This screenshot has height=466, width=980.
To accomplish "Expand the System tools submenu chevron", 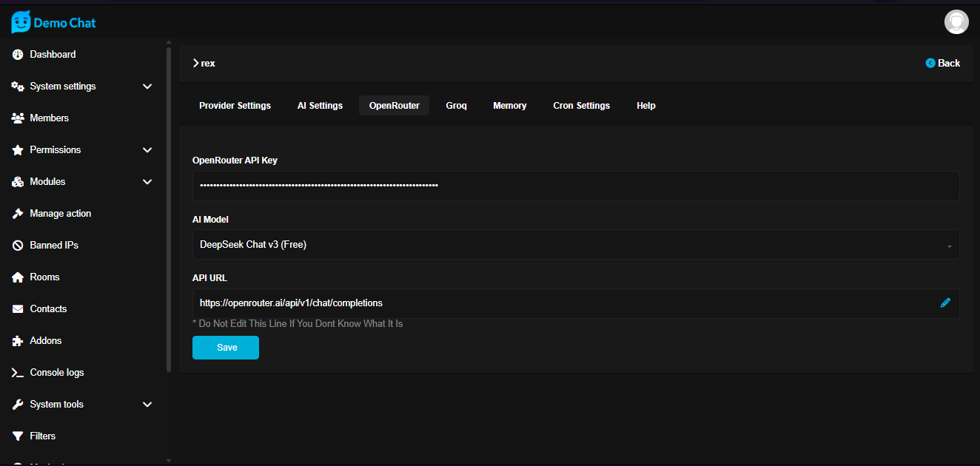I will coord(147,405).
